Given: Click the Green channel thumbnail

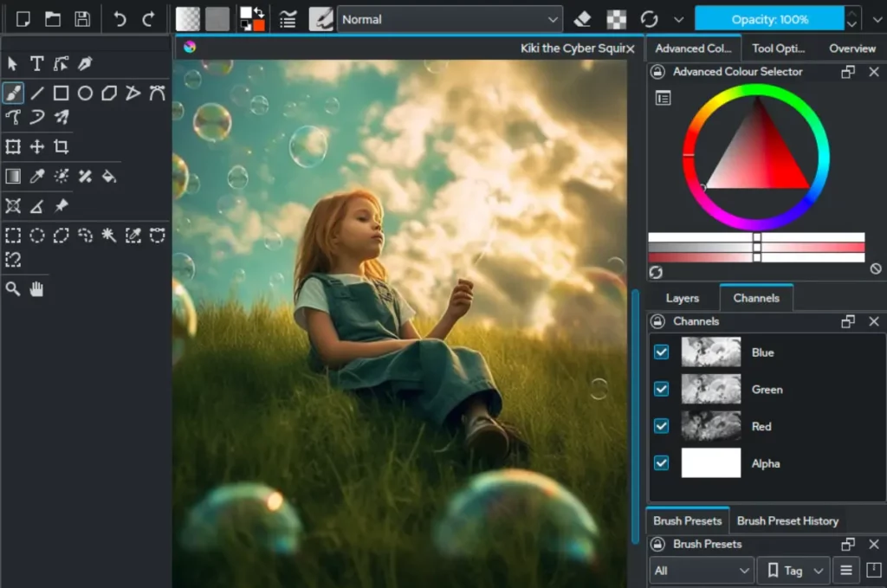Looking at the screenshot, I should coord(710,389).
